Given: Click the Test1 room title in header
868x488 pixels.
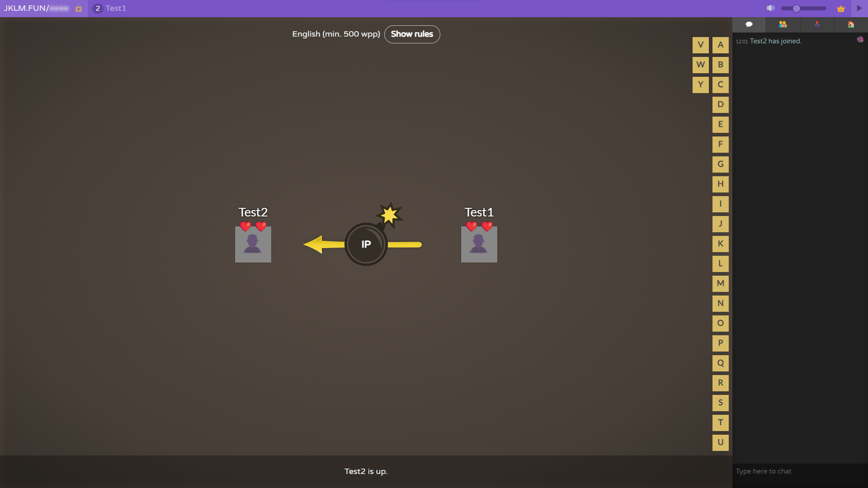Looking at the screenshot, I should click(116, 9).
